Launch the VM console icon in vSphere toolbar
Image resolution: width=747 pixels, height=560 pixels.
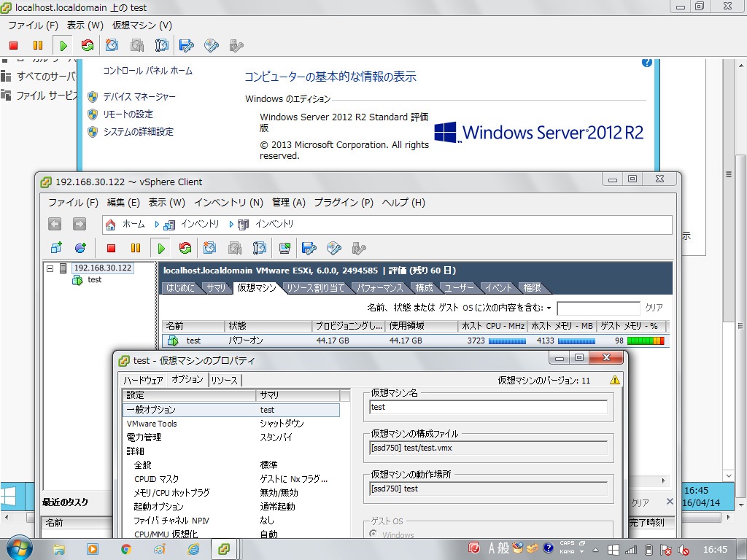(285, 249)
